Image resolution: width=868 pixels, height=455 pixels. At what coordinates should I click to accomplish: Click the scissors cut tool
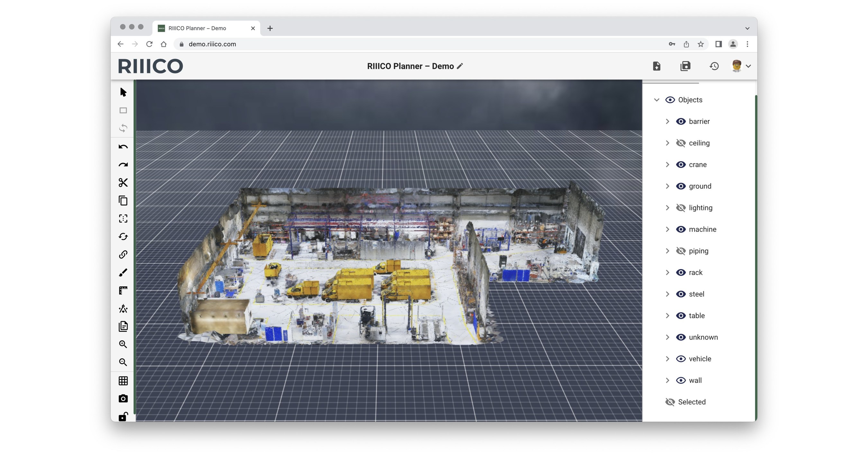click(123, 182)
